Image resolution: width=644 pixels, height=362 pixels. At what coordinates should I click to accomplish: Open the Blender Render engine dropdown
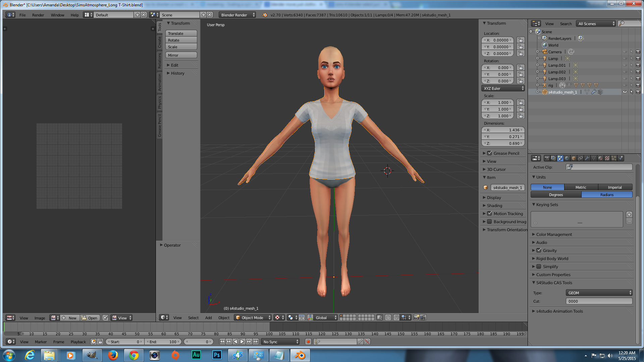click(237, 15)
